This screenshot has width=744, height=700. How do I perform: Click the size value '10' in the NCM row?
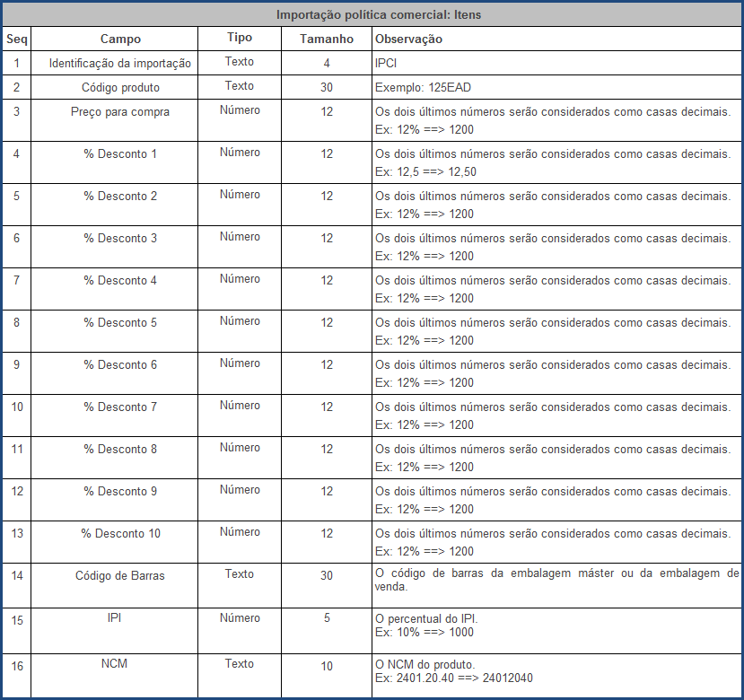tap(327, 666)
